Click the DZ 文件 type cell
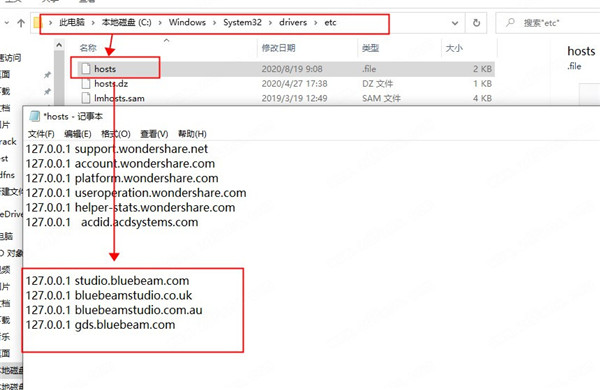 378,83
